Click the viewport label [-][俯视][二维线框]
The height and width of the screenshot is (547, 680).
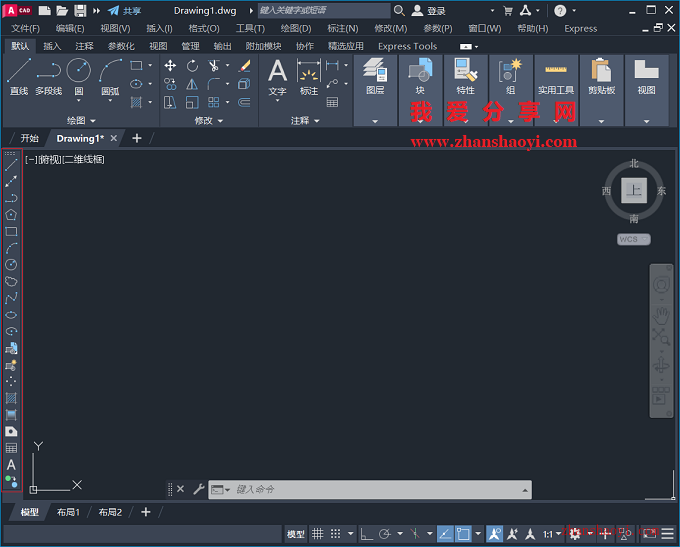65,160
